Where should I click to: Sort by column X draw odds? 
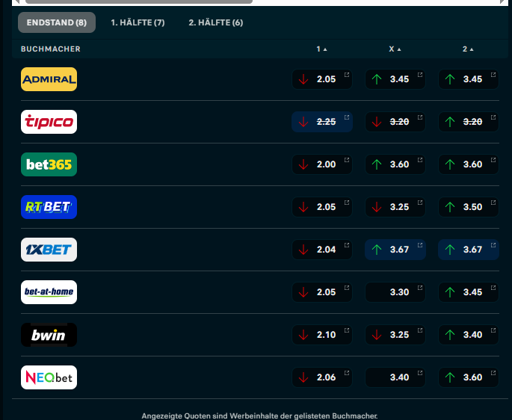pyautogui.click(x=395, y=49)
